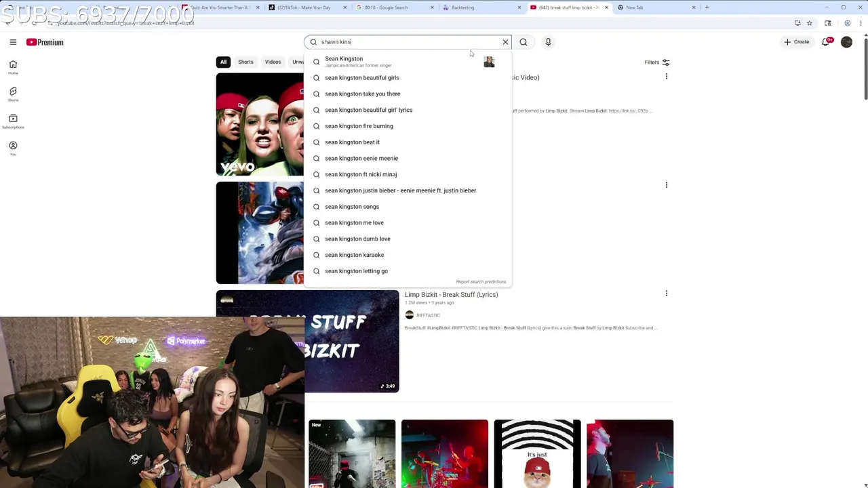Image resolution: width=868 pixels, height=488 pixels.
Task: Choose 'sean kingston karaoke' suggestion
Action: 408,255
